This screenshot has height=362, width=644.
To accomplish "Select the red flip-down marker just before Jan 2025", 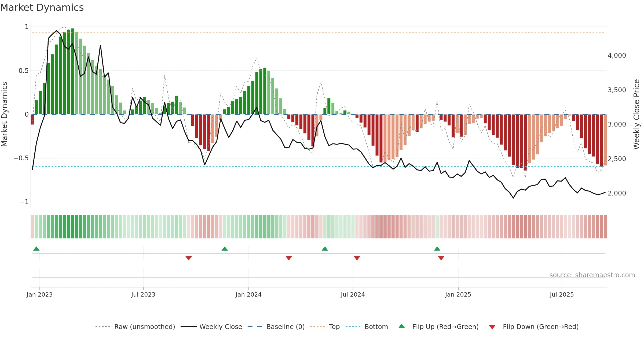I will tap(441, 258).
